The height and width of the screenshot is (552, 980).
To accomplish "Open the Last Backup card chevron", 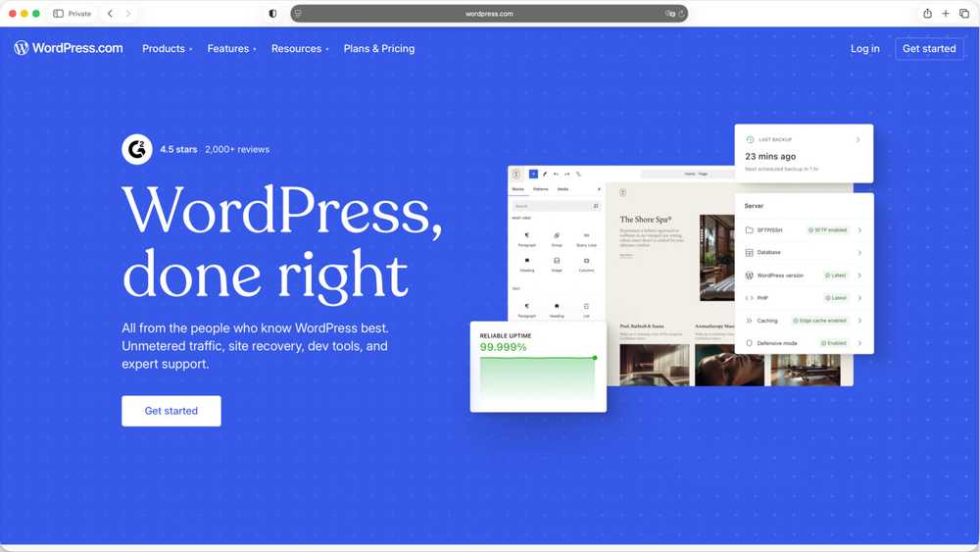I will 858,139.
